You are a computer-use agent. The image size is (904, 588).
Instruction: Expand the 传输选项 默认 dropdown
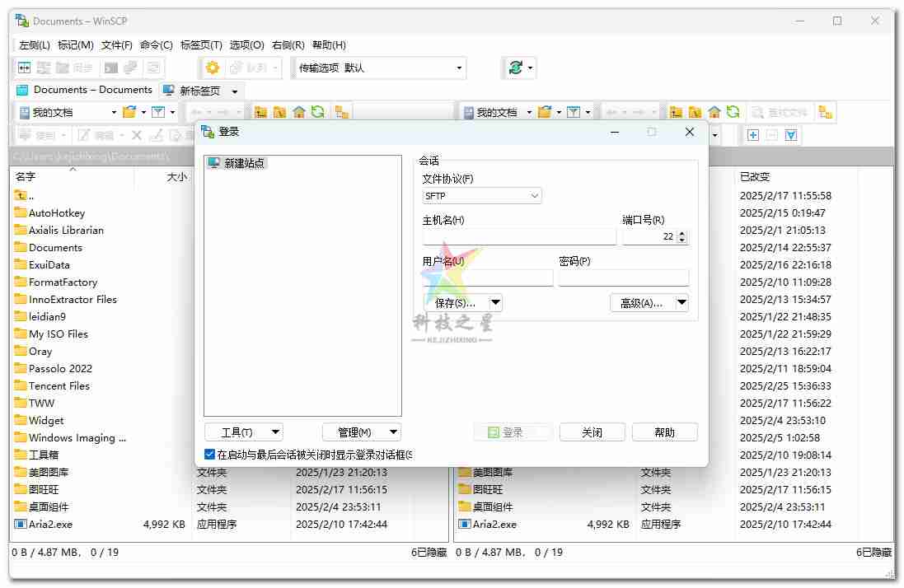(459, 68)
